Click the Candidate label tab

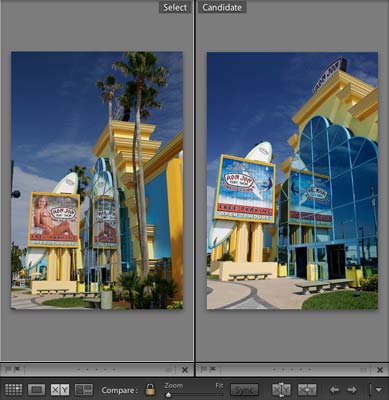click(x=222, y=7)
